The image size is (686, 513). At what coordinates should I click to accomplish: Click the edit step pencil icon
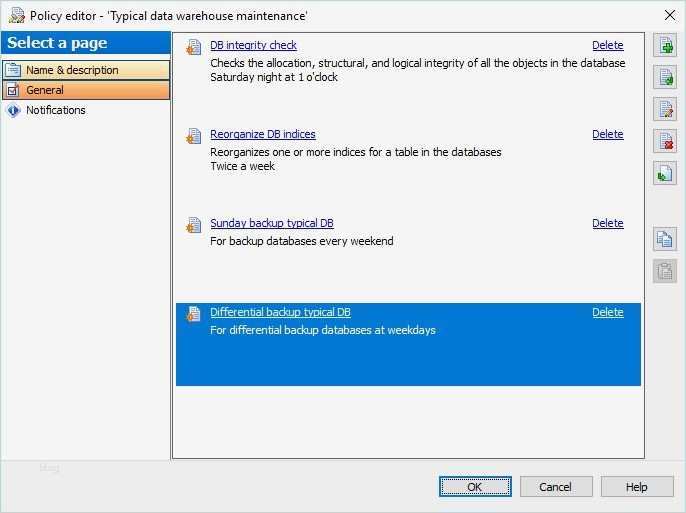[x=665, y=109]
